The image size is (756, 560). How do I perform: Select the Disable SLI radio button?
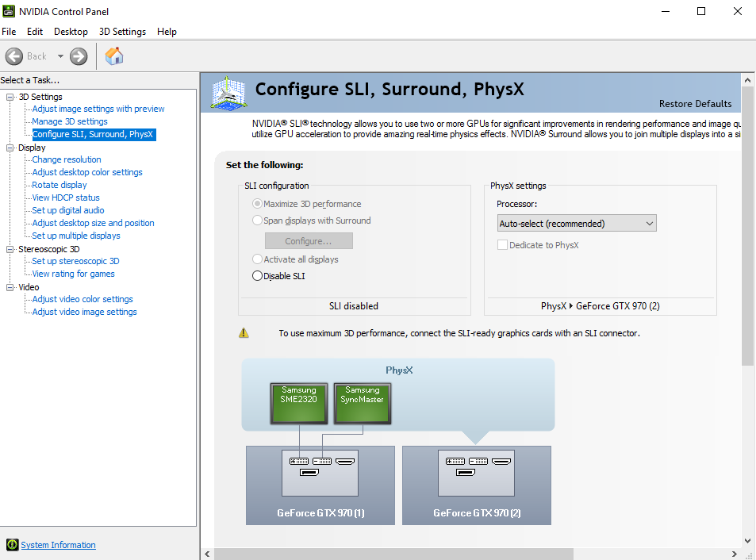point(258,276)
